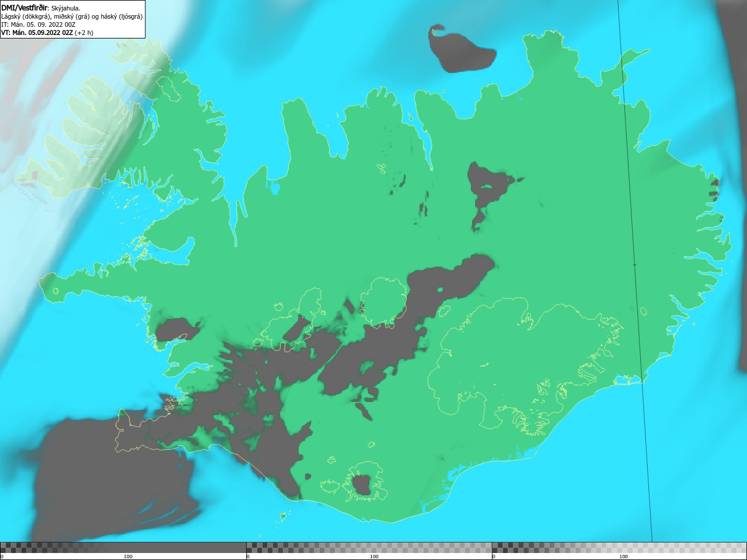Select the Skýjahula label text
The width and height of the screenshot is (747, 560).
pyautogui.click(x=65, y=8)
